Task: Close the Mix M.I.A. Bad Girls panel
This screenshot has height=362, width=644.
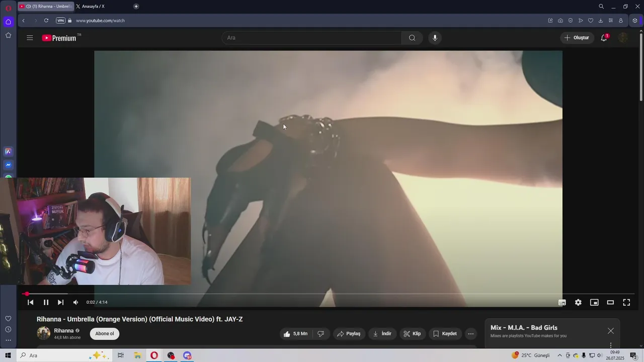Action: pos(611,331)
